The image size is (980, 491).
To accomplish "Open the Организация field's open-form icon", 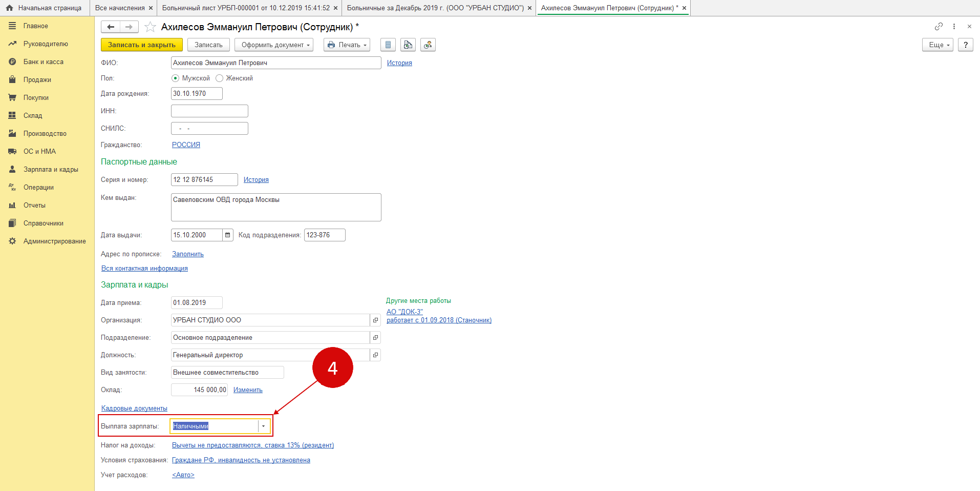I will pyautogui.click(x=375, y=320).
